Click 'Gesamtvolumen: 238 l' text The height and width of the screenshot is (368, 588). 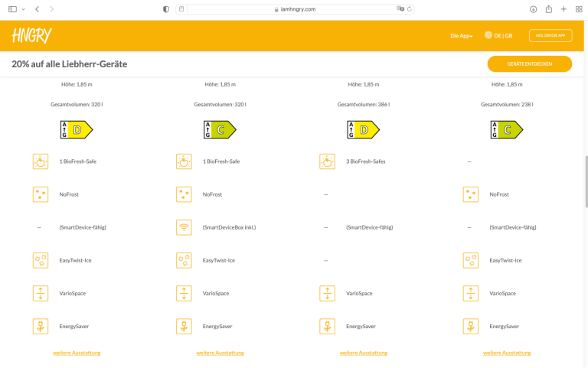[507, 105]
